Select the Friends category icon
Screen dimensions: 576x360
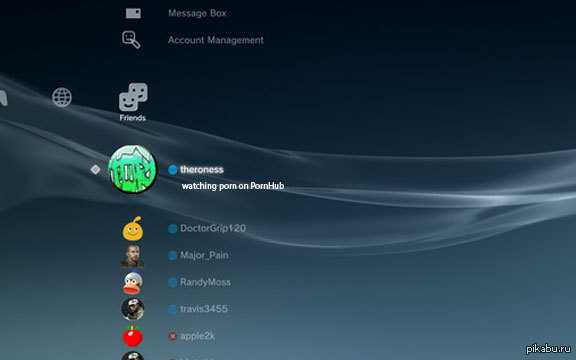pos(133,97)
